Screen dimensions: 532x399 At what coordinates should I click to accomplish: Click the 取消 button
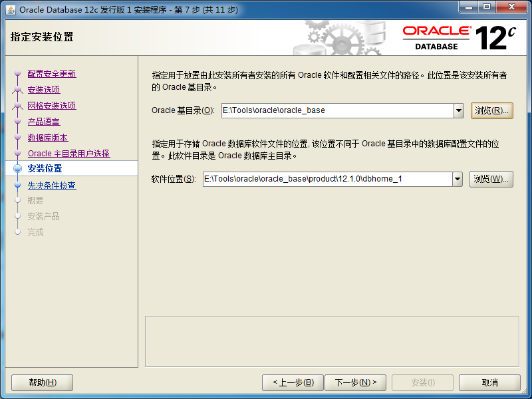coord(489,383)
